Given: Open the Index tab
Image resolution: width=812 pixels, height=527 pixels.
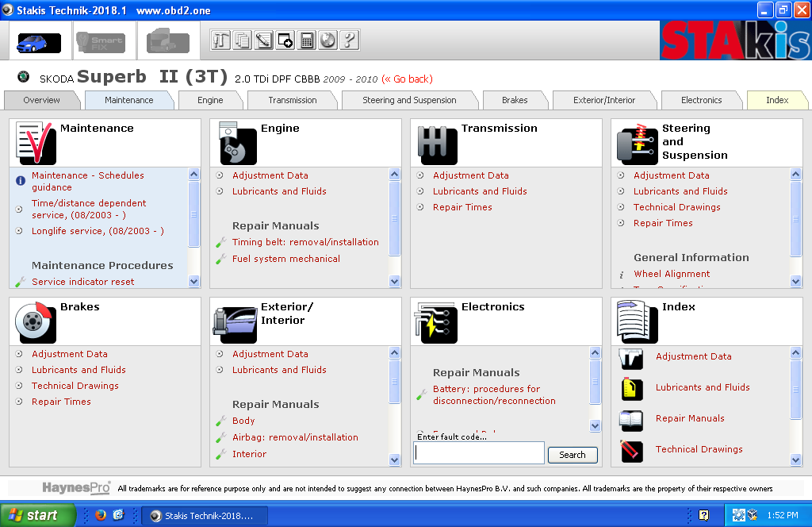Looking at the screenshot, I should [x=777, y=100].
